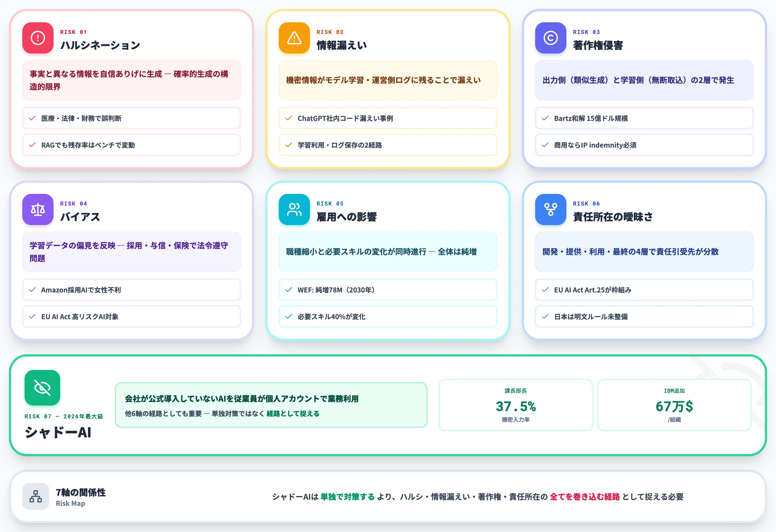
Task: Click the red 全てを巻き込む経路 highlighted phrase
Action: click(x=585, y=497)
